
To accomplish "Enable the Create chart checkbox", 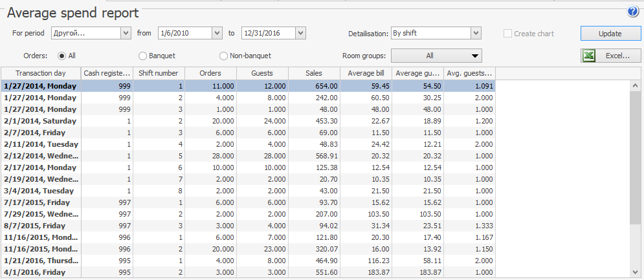I will pyautogui.click(x=508, y=34).
